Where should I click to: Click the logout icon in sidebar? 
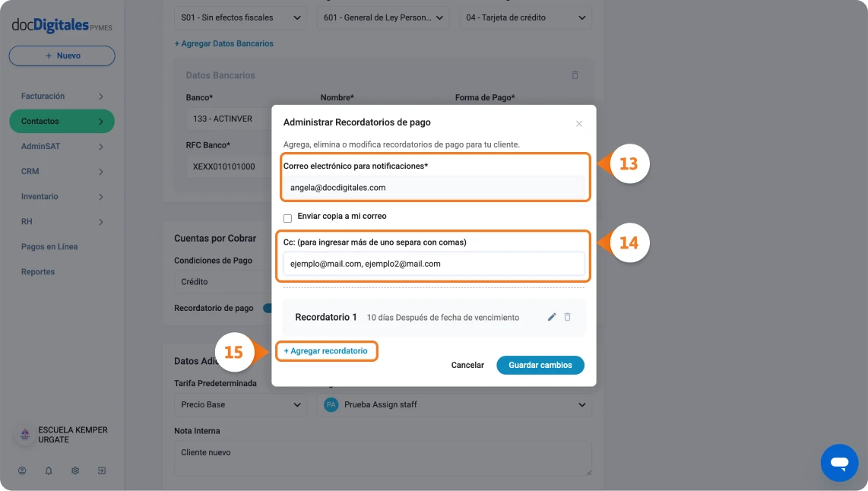tap(102, 470)
